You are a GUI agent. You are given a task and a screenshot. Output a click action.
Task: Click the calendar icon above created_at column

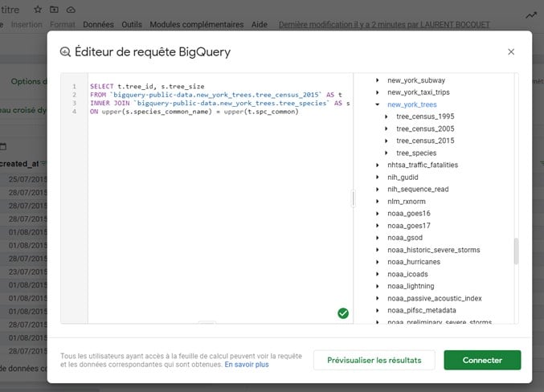(x=2, y=146)
